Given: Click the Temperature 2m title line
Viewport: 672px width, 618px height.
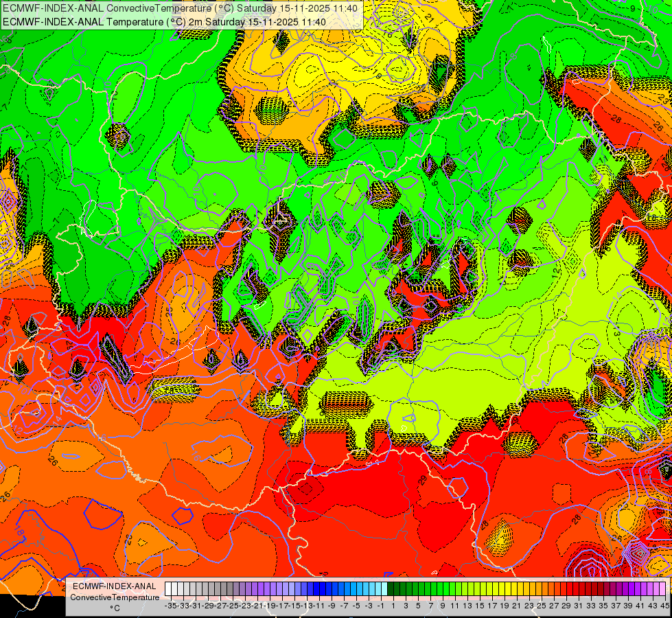Looking at the screenshot, I should tap(164, 22).
